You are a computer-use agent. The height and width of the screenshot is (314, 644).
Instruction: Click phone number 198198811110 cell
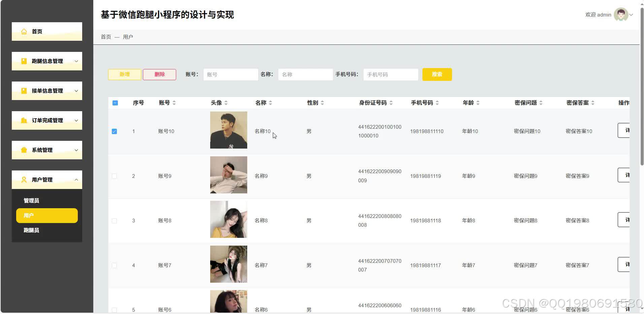coord(427,131)
